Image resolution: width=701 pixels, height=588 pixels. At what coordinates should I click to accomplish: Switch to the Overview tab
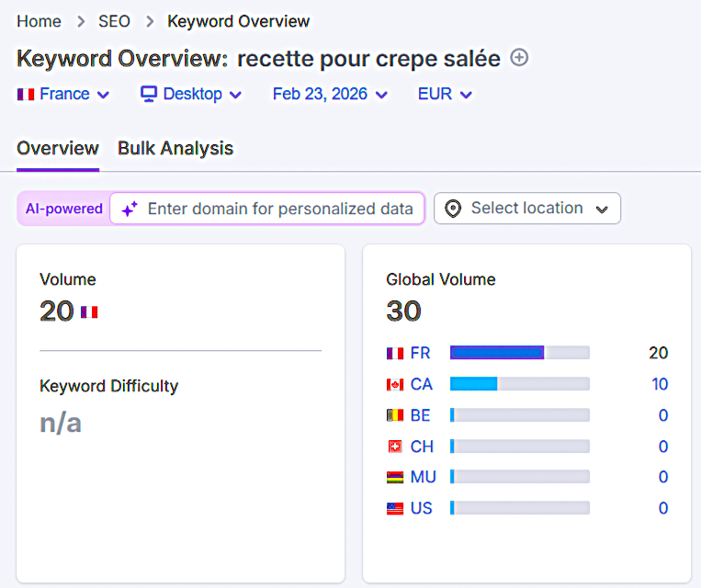click(x=58, y=149)
